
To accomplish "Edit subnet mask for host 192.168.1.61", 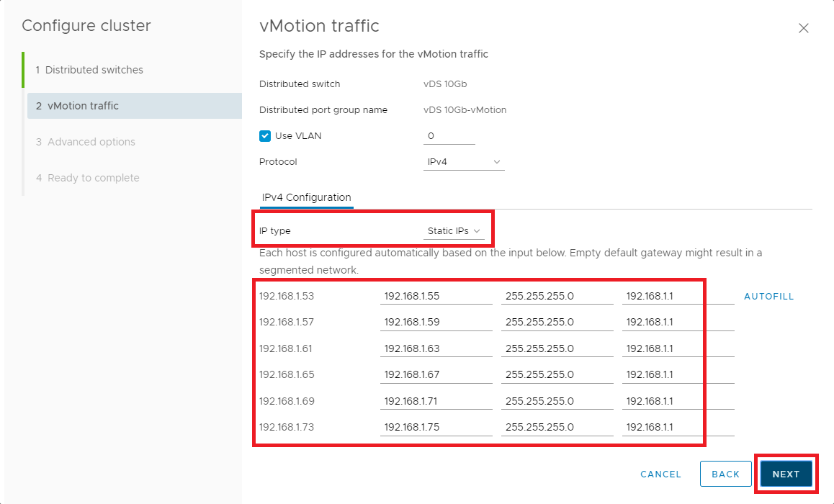I will click(557, 348).
